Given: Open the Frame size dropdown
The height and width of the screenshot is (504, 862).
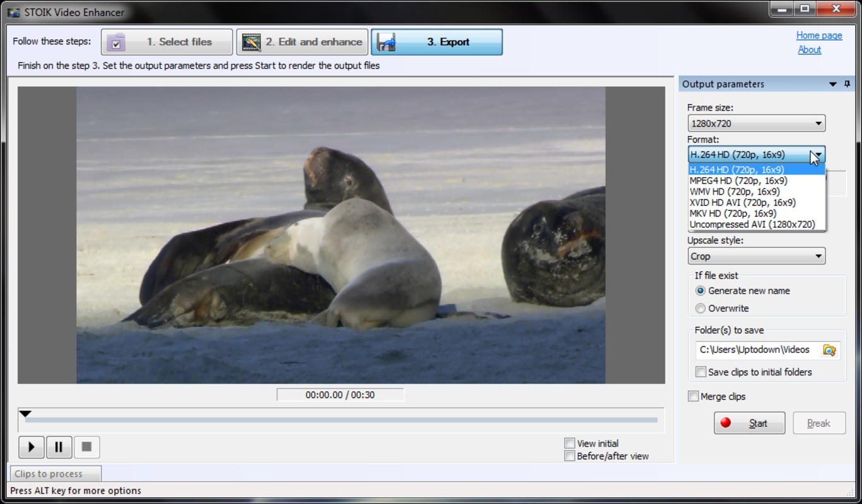Looking at the screenshot, I should 756,123.
